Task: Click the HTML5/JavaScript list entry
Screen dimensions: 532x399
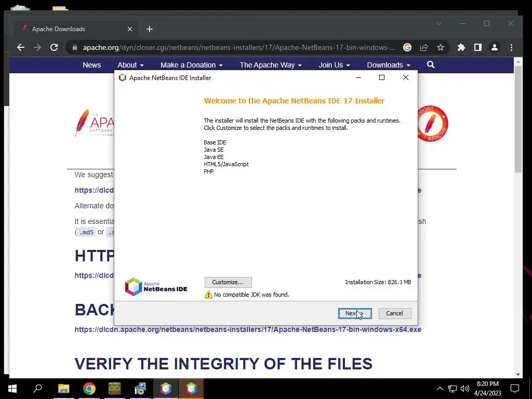Action: [x=227, y=164]
